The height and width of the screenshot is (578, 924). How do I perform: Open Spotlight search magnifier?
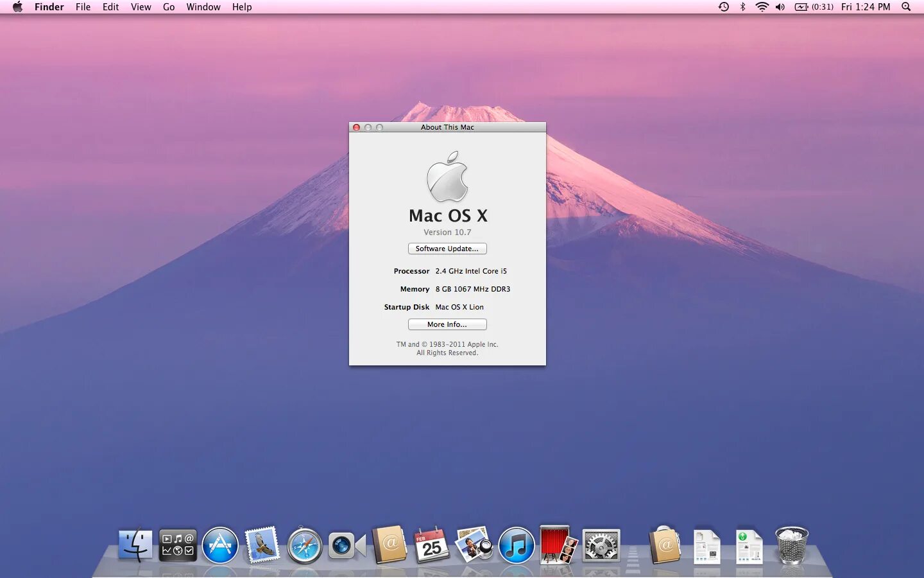[x=906, y=7]
